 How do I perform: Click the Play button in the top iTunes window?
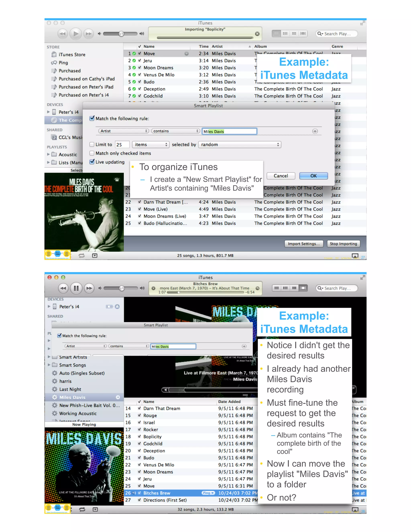[76, 34]
